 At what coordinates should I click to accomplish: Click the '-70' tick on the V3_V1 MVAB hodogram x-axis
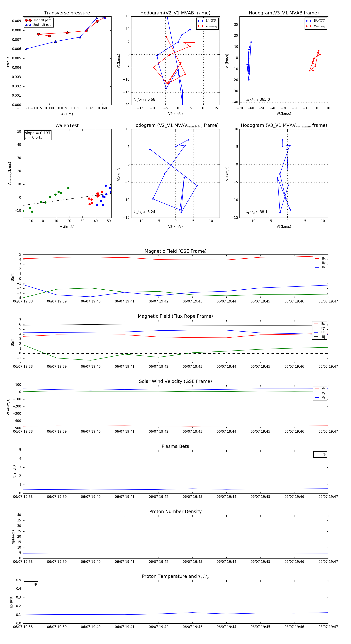[x=240, y=108]
